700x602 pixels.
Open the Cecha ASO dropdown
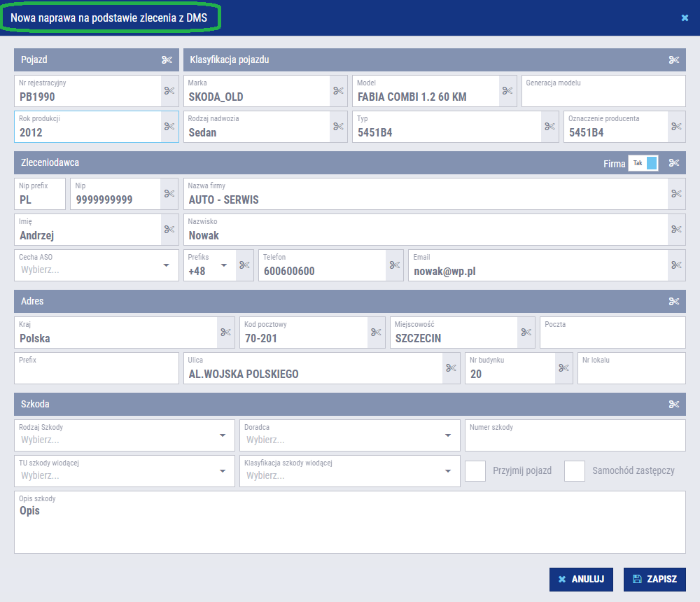166,265
